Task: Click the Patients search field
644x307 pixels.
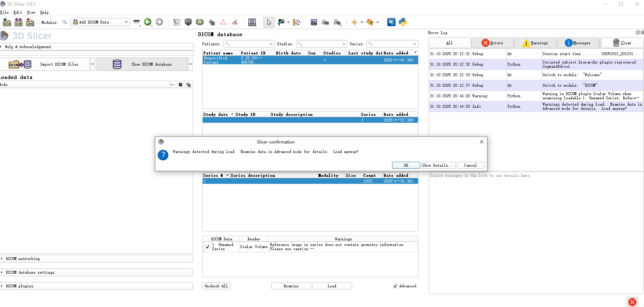Action: coord(249,44)
